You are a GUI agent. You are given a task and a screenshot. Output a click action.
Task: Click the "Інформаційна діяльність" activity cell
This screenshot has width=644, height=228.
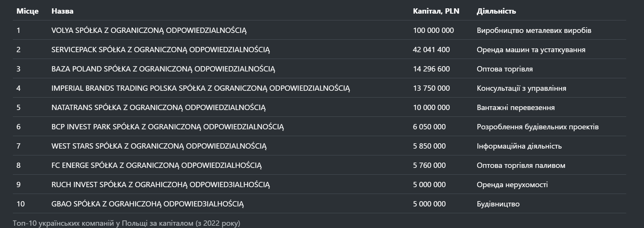pyautogui.click(x=519, y=146)
